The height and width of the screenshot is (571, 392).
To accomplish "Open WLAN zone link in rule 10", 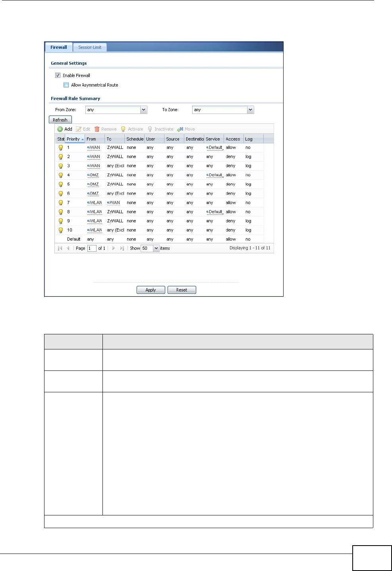I will tap(95, 230).
